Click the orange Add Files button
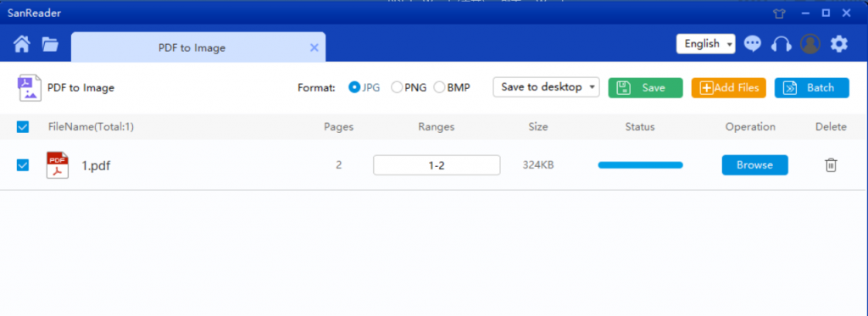 728,87
